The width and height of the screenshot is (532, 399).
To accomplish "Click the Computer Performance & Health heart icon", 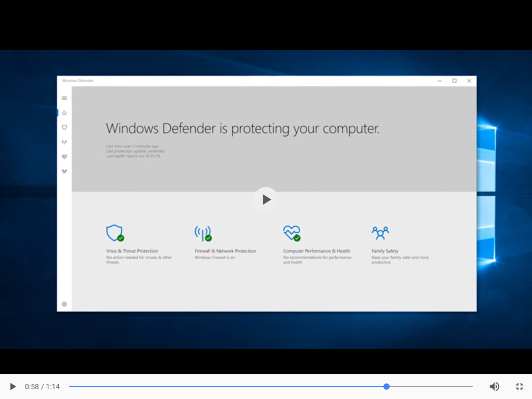I will click(292, 233).
